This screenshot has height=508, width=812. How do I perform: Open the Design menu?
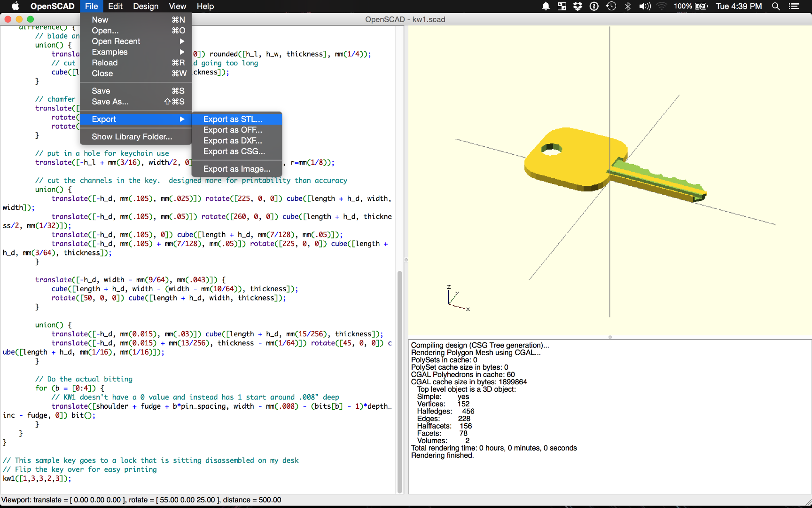146,6
